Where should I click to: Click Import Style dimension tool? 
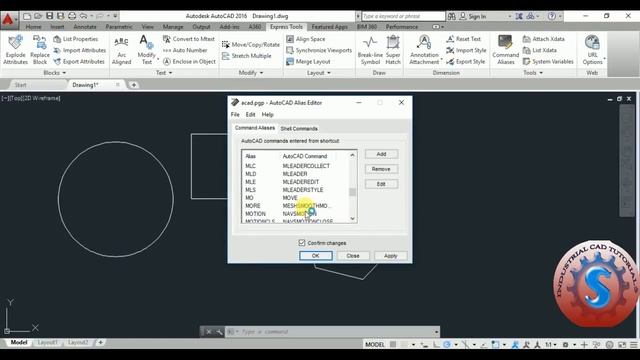[x=466, y=50]
